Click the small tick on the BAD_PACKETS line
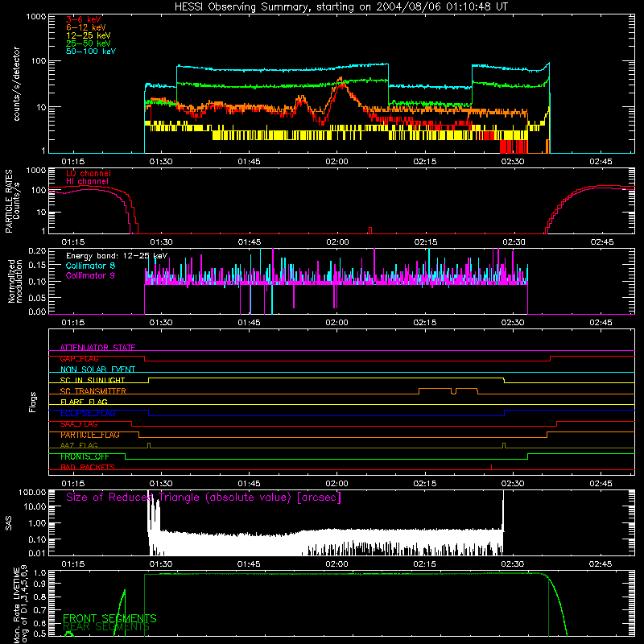This screenshot has width=644, height=644. point(491,467)
